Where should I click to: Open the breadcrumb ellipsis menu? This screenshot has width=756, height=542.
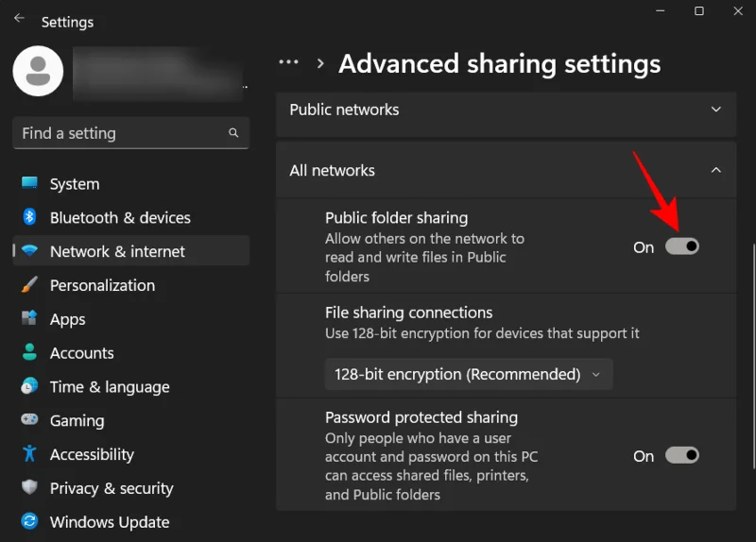pyautogui.click(x=288, y=62)
